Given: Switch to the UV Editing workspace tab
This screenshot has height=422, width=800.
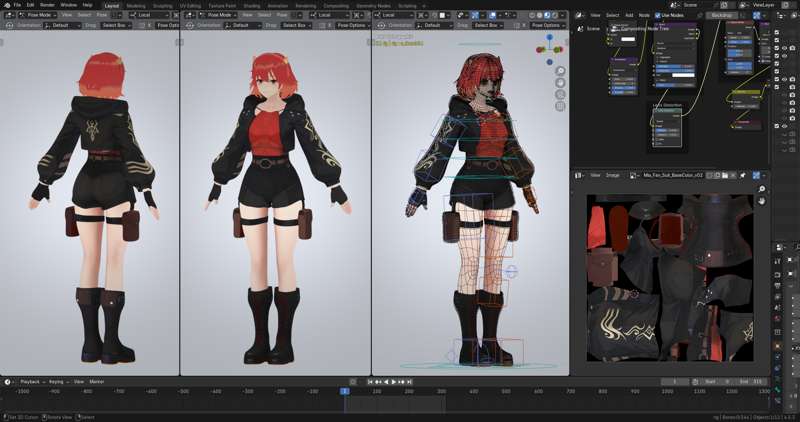Looking at the screenshot, I should 190,6.
